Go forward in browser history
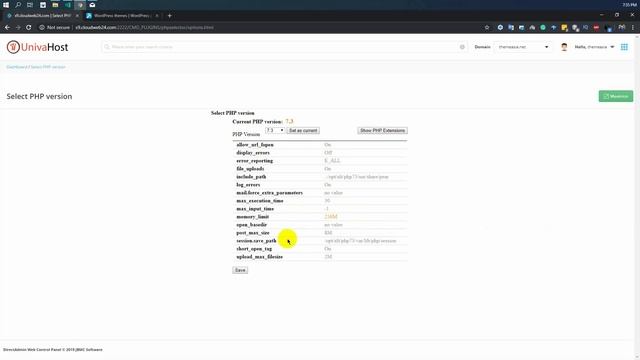This screenshot has height=360, width=640. [x=18, y=27]
